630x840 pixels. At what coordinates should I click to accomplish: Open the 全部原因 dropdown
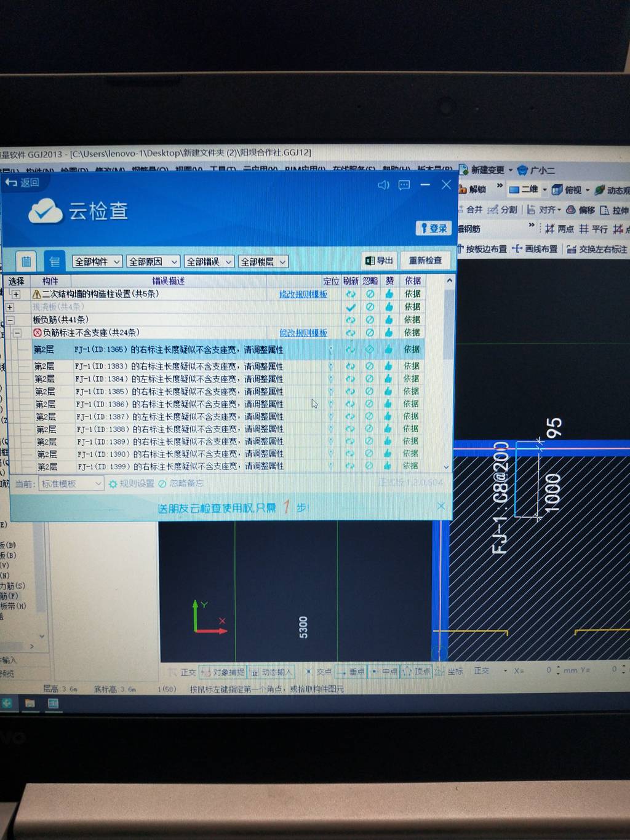coord(153,261)
